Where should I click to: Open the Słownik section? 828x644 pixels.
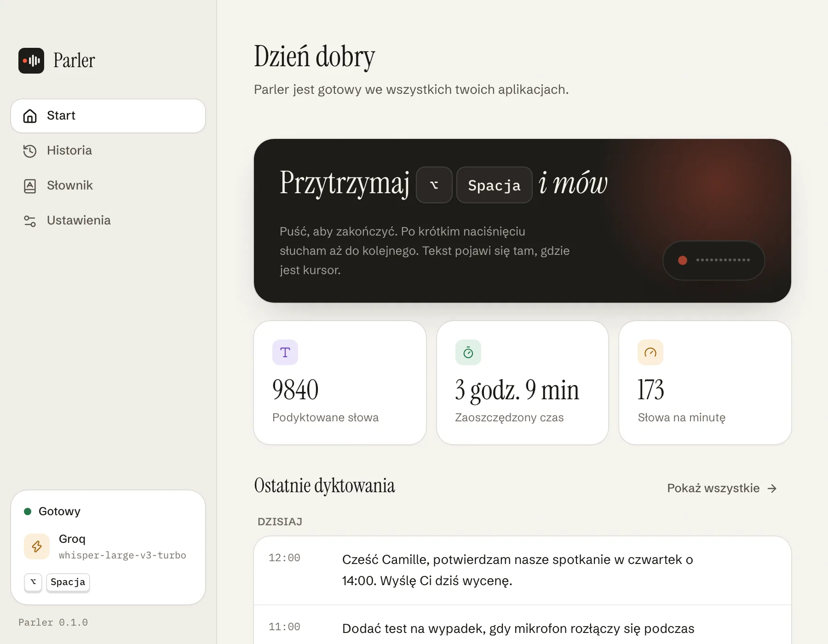[x=108, y=186]
